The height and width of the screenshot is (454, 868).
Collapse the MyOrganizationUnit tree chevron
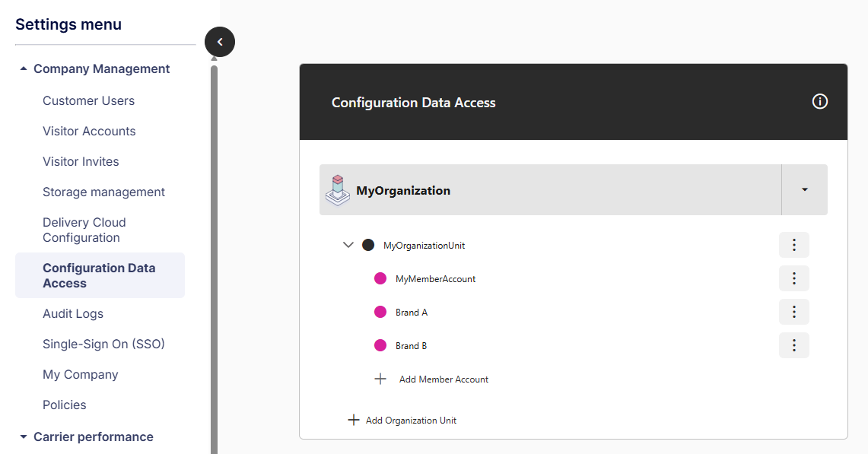pyautogui.click(x=348, y=245)
